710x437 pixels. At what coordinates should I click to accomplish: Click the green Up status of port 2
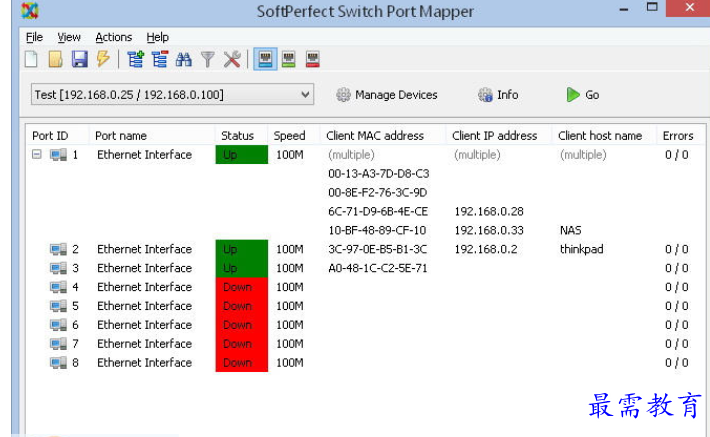[x=242, y=249]
